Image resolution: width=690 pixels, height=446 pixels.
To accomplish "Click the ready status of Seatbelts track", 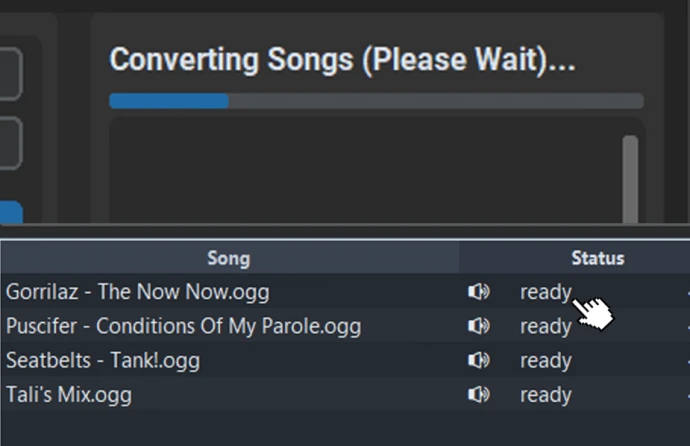I will pyautogui.click(x=545, y=360).
